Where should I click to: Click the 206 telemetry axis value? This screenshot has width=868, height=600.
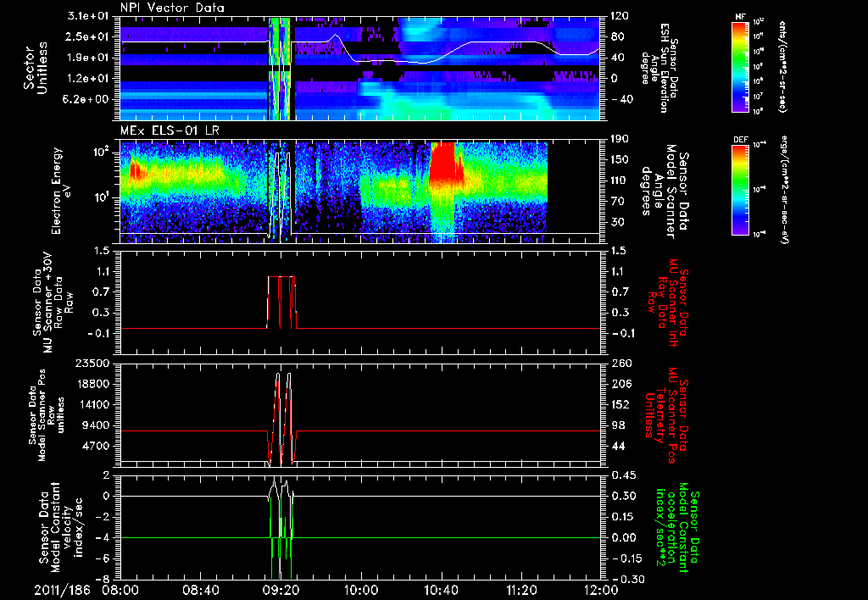(x=620, y=384)
